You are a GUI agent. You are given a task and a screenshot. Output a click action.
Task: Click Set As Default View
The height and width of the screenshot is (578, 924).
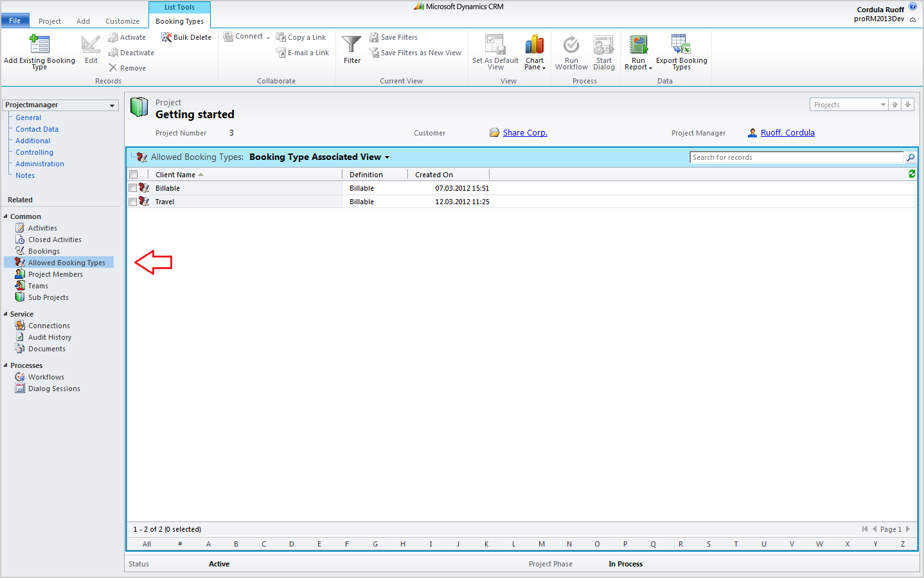click(x=495, y=51)
